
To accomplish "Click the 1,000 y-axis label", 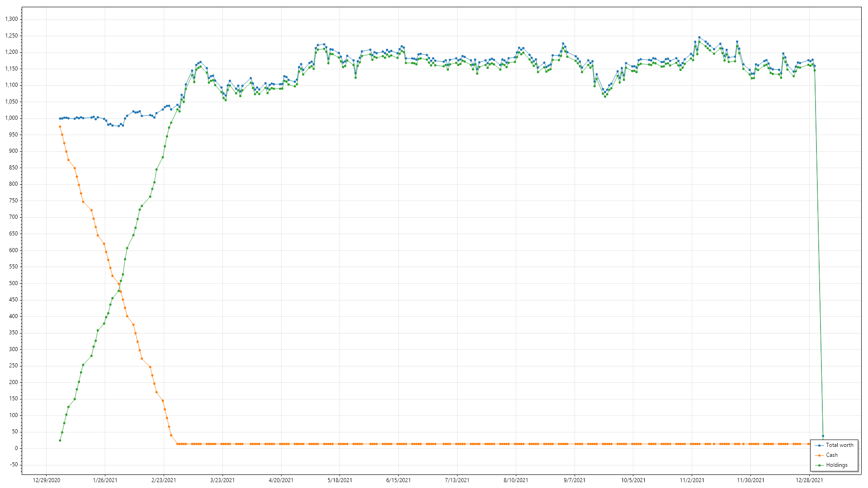I will pyautogui.click(x=12, y=118).
